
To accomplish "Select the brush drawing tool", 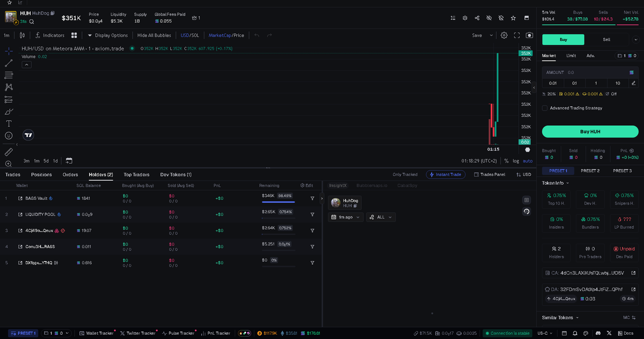I will click(9, 112).
